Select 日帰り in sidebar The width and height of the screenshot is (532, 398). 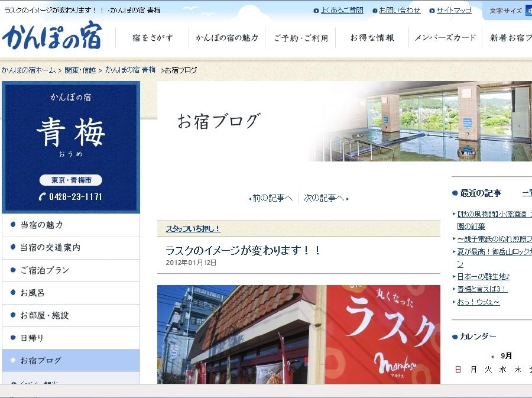point(71,338)
